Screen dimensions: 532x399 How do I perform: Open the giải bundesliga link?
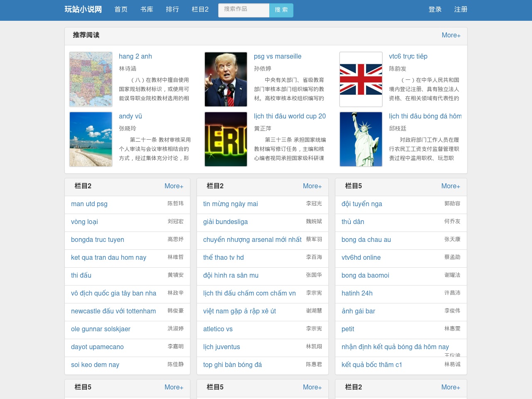coord(225,222)
